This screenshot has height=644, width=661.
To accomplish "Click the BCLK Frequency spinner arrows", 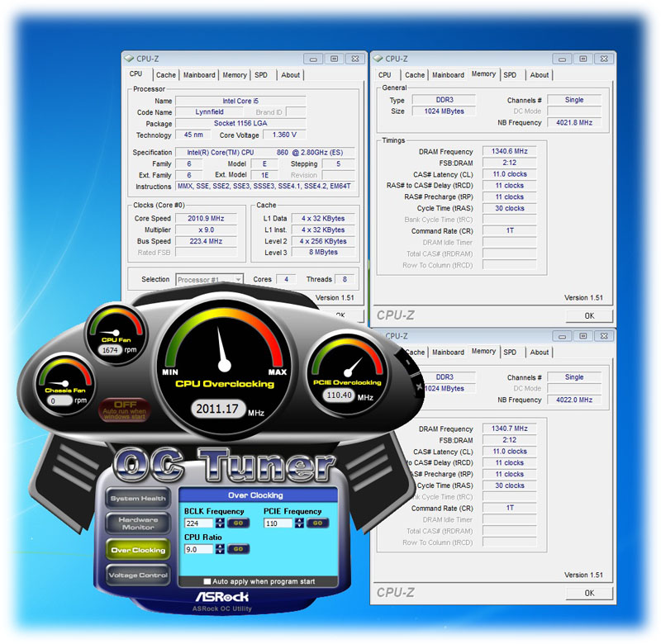I will tap(220, 523).
